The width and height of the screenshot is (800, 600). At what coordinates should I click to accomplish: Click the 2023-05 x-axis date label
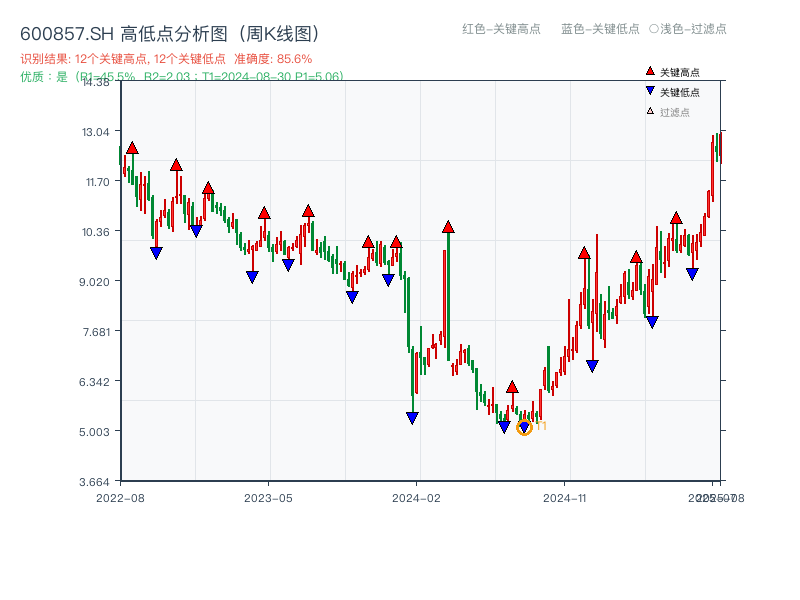[x=268, y=498]
